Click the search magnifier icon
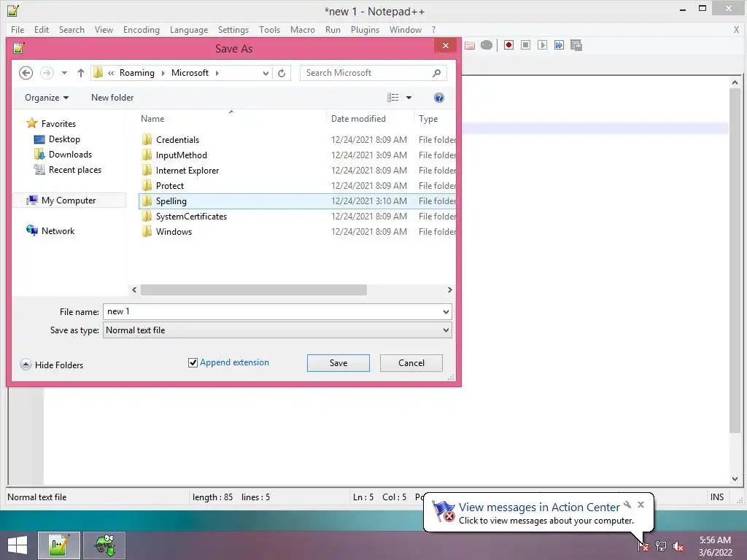This screenshot has width=747, height=560. pos(436,73)
